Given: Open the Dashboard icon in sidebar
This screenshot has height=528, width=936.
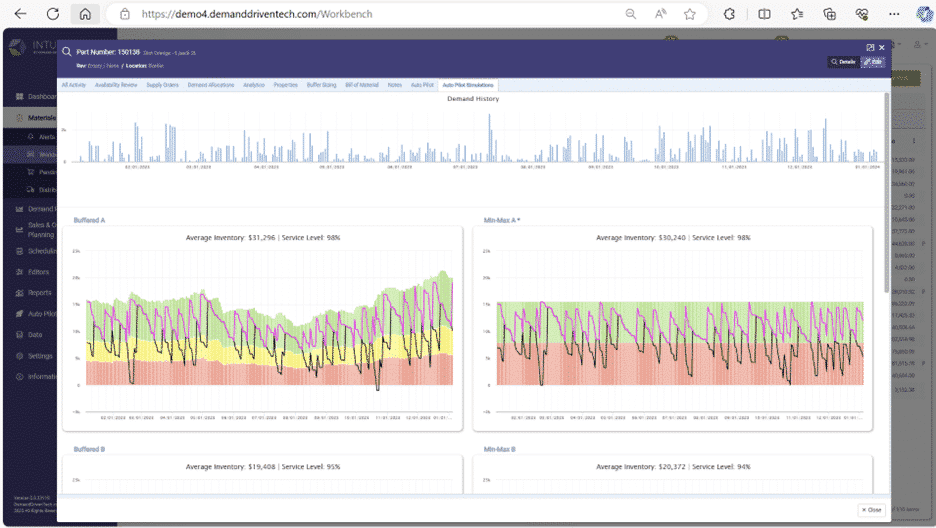Looking at the screenshot, I should click(x=19, y=97).
